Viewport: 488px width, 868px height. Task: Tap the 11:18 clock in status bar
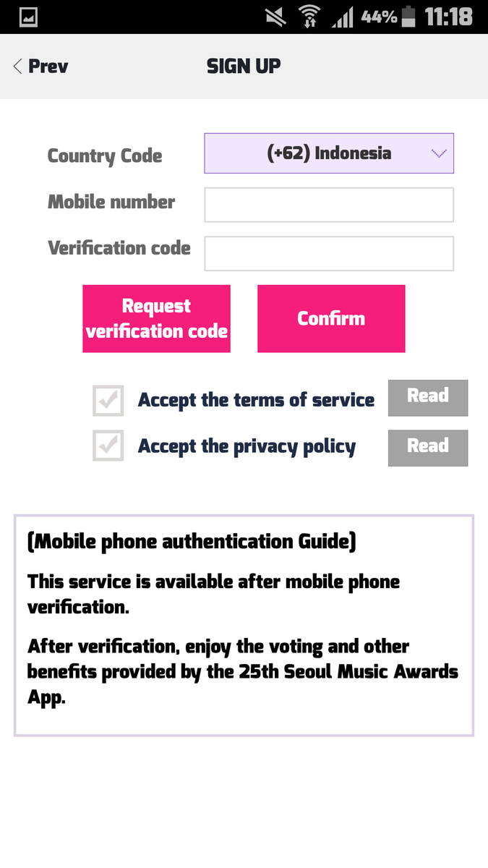pyautogui.click(x=448, y=17)
